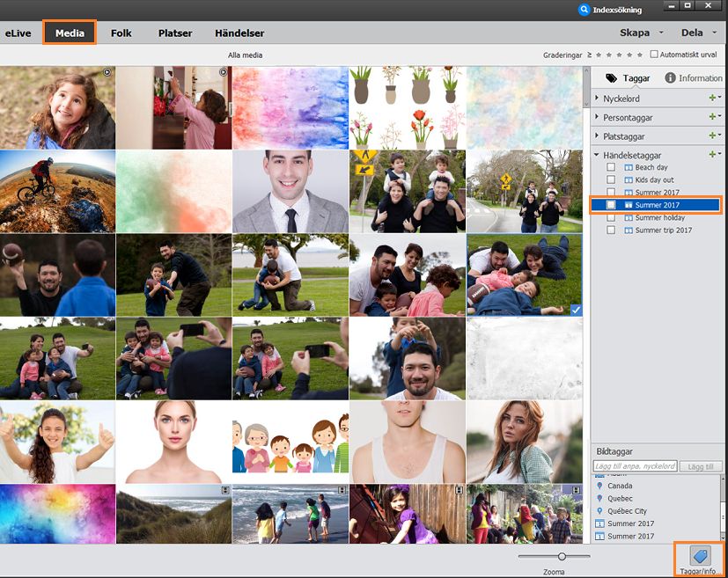This screenshot has height=578, width=728.
Task: Click the Lägg till button
Action: coord(701,466)
